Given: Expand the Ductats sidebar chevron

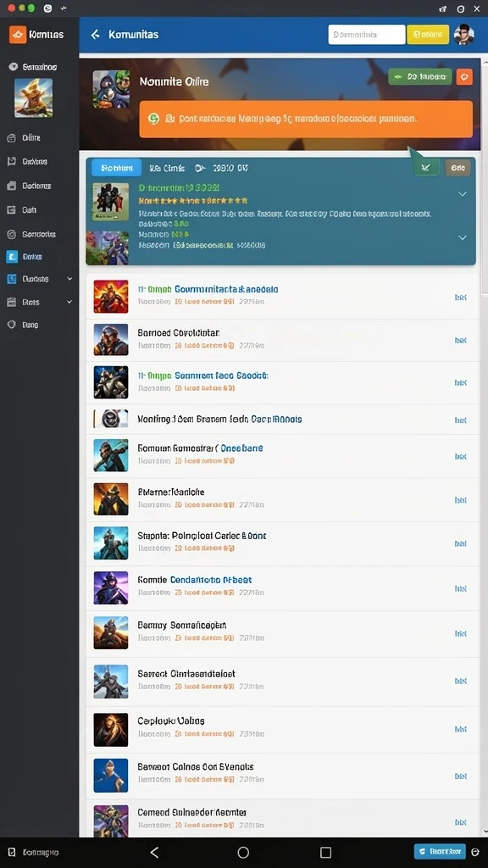Looking at the screenshot, I should (x=69, y=279).
